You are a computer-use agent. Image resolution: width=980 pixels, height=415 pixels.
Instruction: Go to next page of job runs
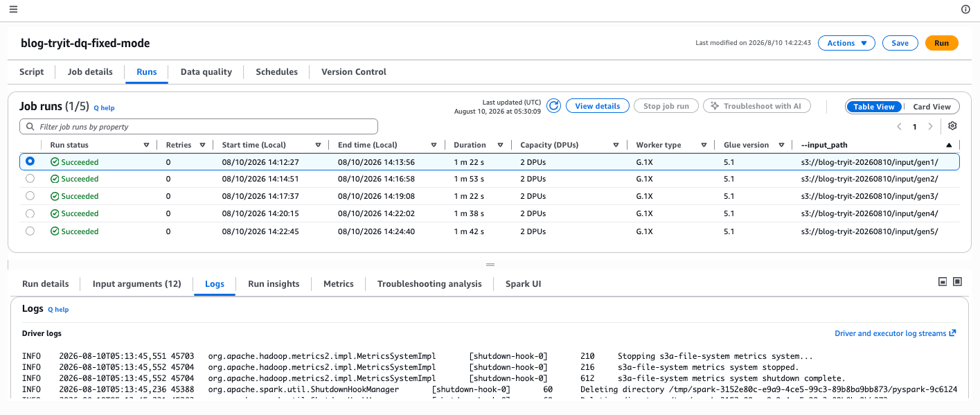tap(930, 127)
